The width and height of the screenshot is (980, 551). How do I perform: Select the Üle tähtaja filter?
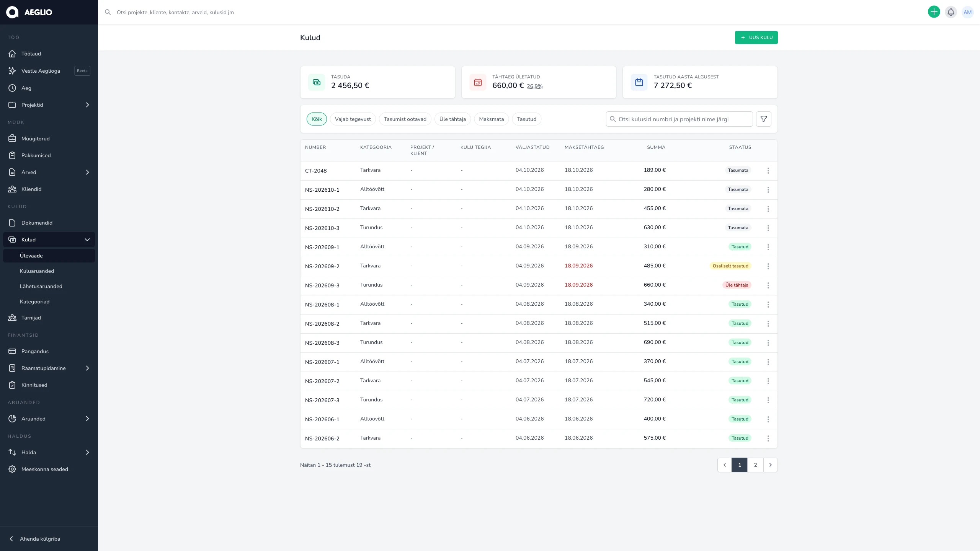coord(452,119)
